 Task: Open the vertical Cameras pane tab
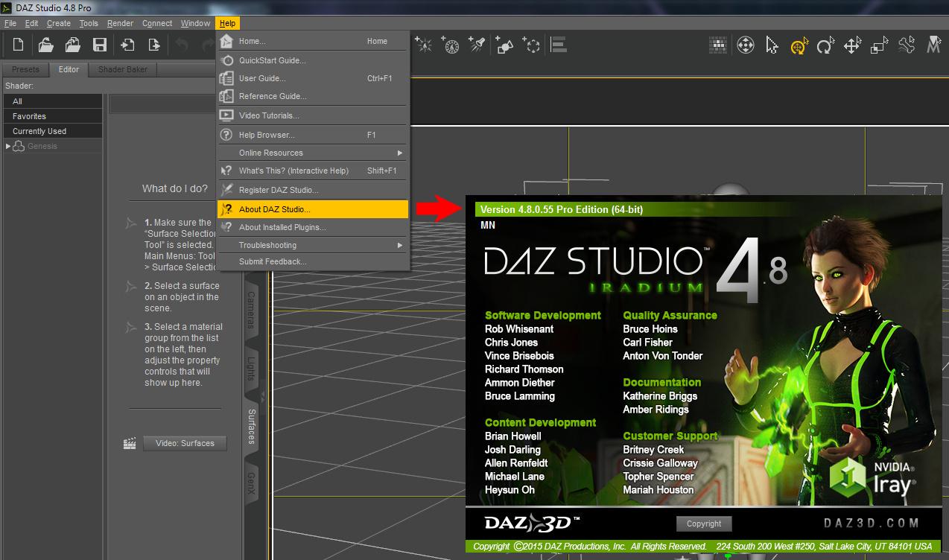coord(252,310)
